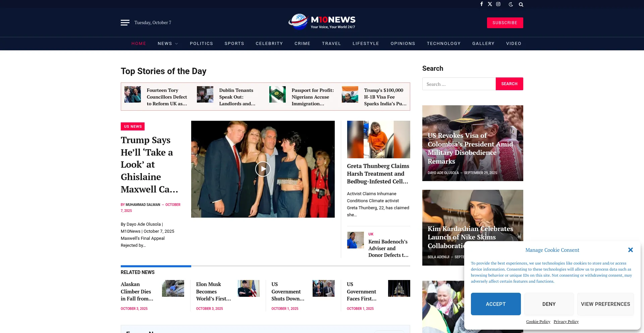Play the Trump featured video
Image resolution: width=644 pixels, height=333 pixels.
point(263,169)
